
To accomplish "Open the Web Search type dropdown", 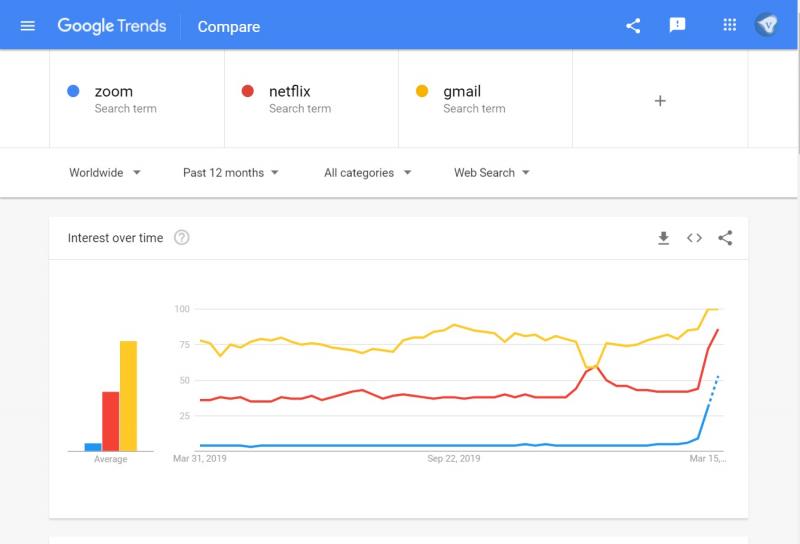I will [491, 173].
